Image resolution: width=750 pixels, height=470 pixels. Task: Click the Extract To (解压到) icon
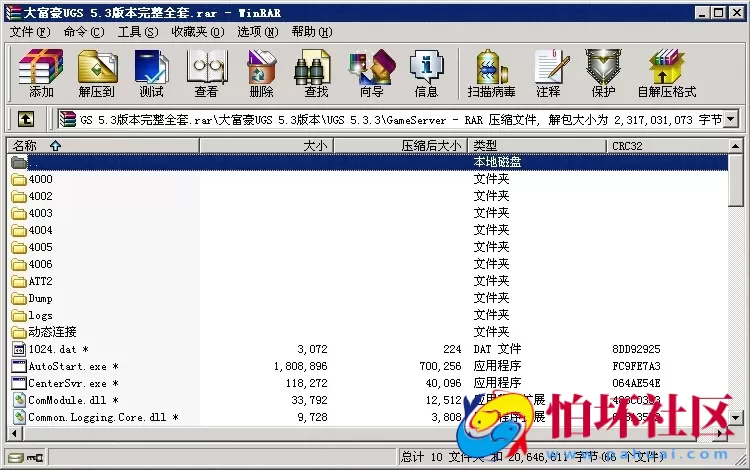pyautogui.click(x=97, y=73)
